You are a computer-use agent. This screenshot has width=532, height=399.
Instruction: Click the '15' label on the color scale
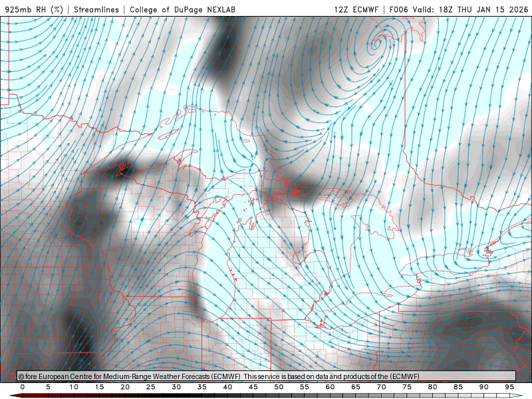(99, 387)
